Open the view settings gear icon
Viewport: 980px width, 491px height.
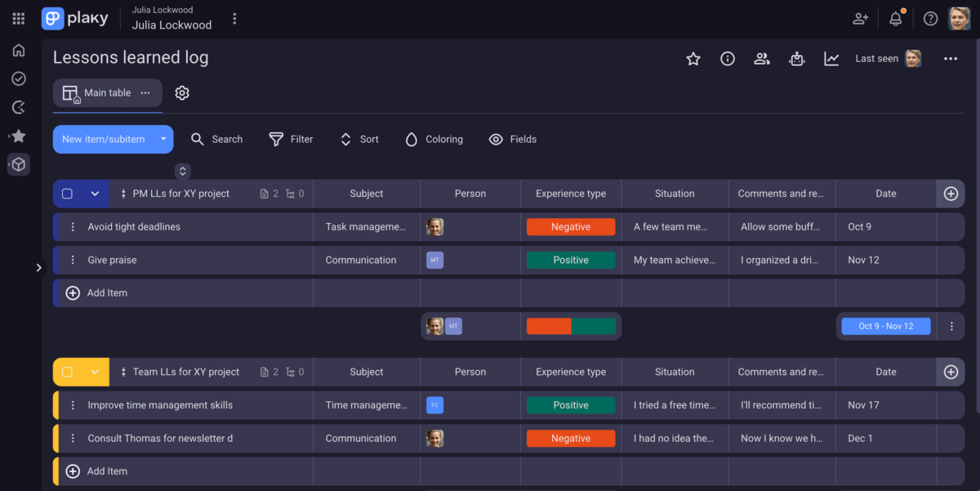(182, 93)
